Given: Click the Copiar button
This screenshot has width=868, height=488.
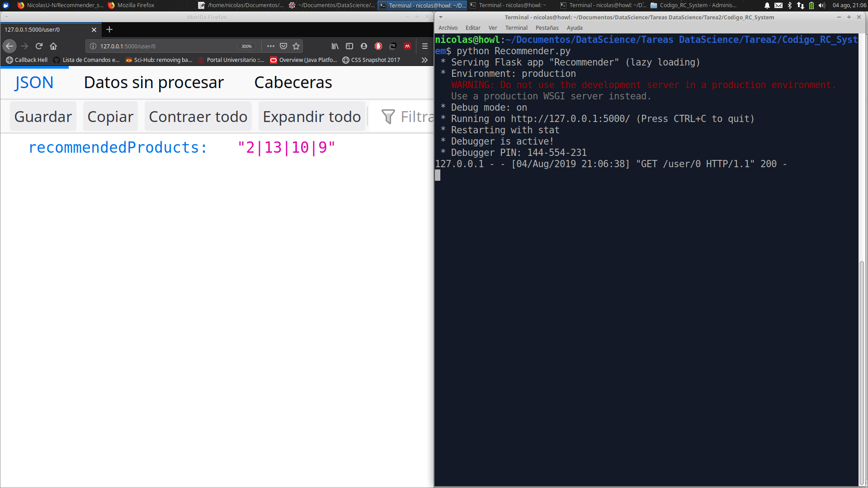Looking at the screenshot, I should (110, 117).
